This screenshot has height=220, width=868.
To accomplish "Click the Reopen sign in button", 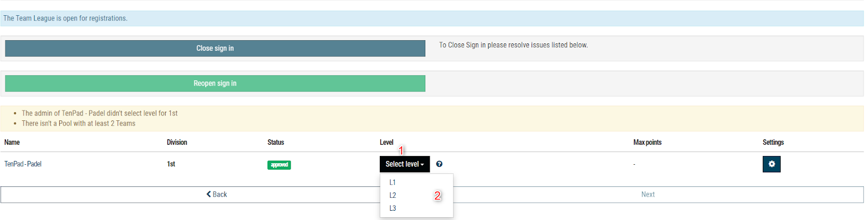I will [x=215, y=83].
